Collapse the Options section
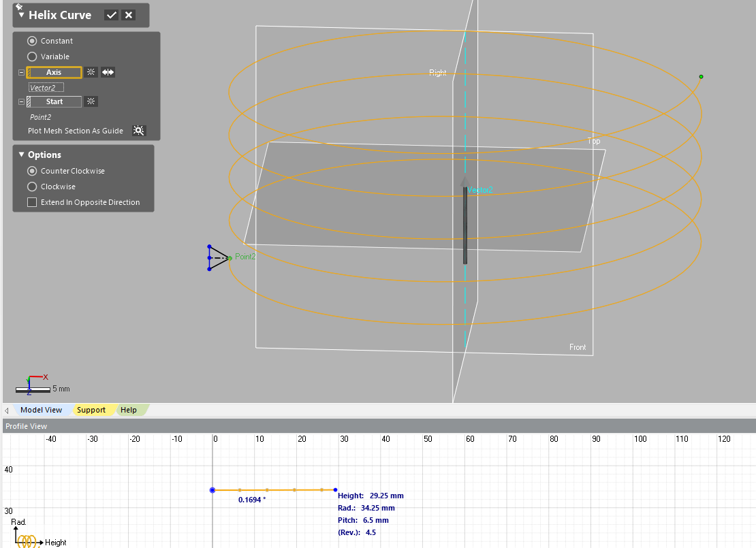Viewport: 756px width, 548px height. (x=20, y=155)
